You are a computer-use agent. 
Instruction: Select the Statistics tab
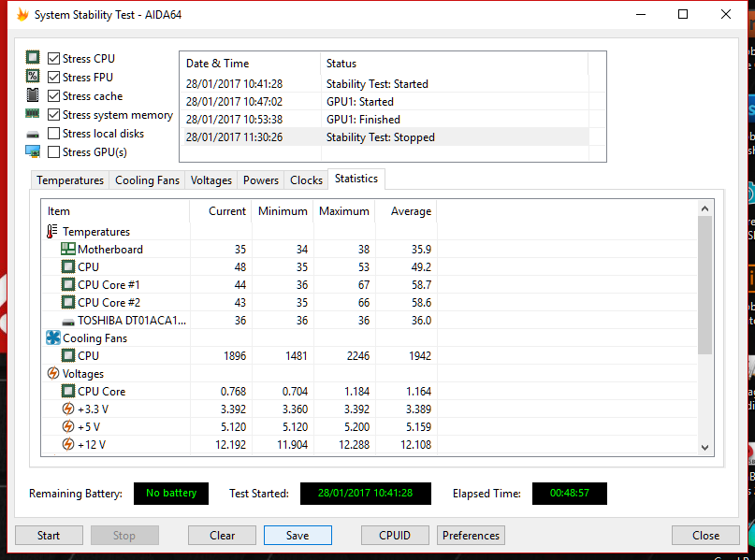point(356,179)
